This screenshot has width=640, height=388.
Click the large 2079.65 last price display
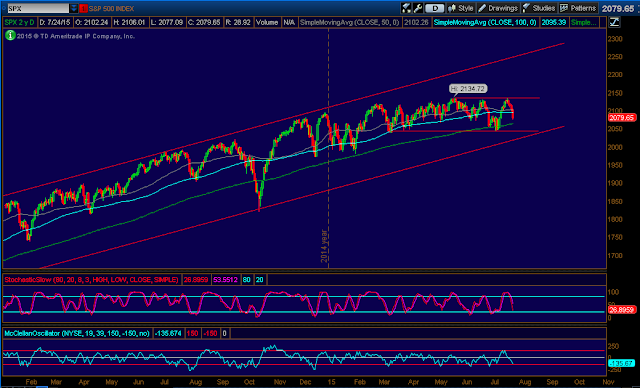coord(618,9)
